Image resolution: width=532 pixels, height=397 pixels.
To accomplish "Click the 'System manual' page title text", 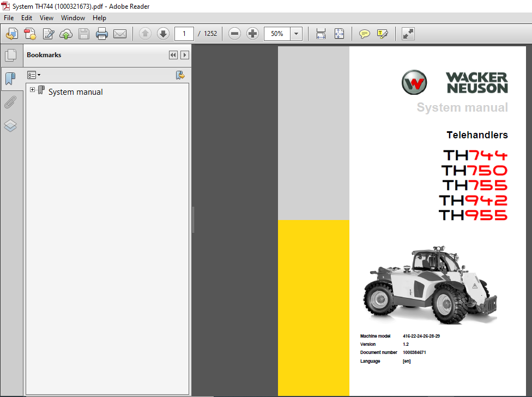I will pos(462,107).
